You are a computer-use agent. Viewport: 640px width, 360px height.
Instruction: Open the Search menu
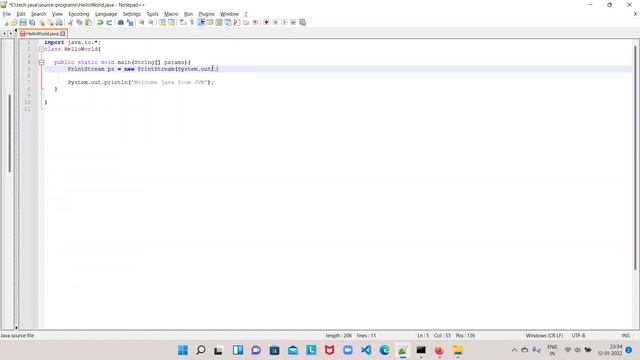(38, 14)
